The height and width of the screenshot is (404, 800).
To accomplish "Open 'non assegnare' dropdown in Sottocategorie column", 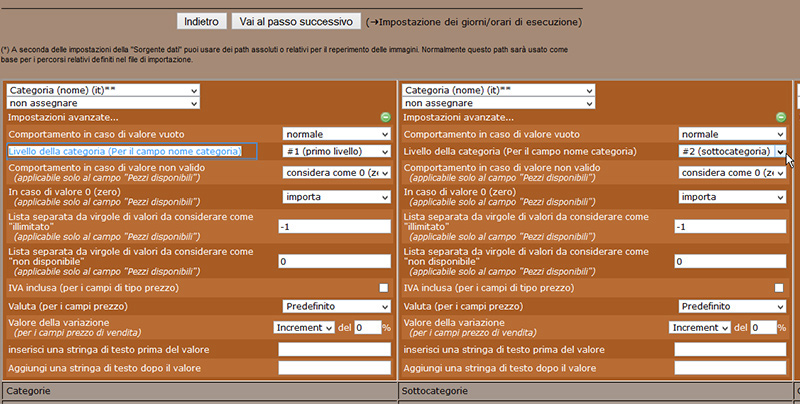I will [499, 103].
